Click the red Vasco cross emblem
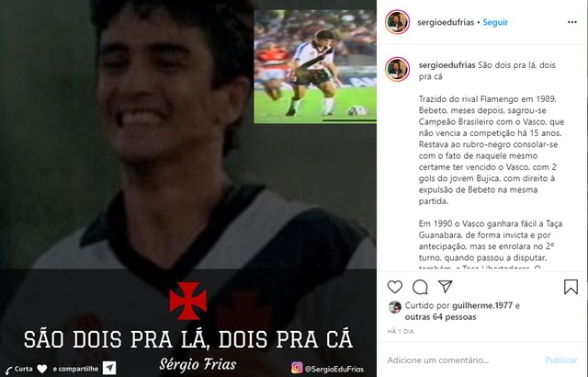The image size is (588, 377). 187,301
